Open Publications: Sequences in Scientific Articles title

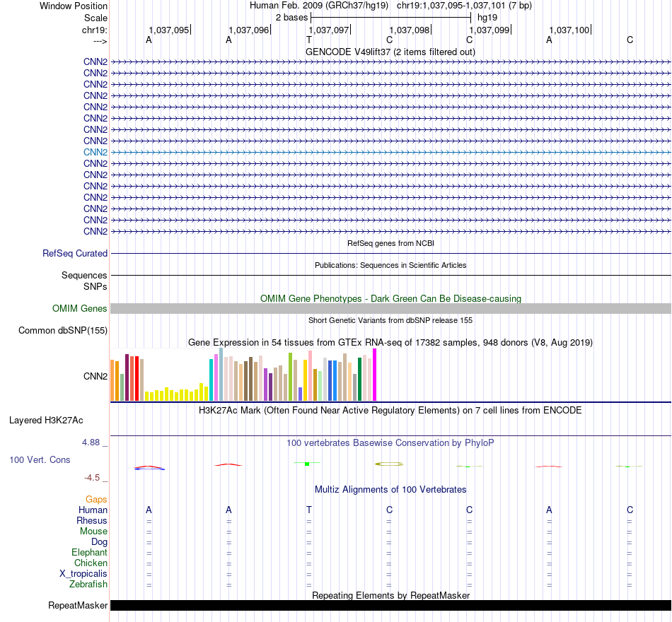(x=390, y=265)
